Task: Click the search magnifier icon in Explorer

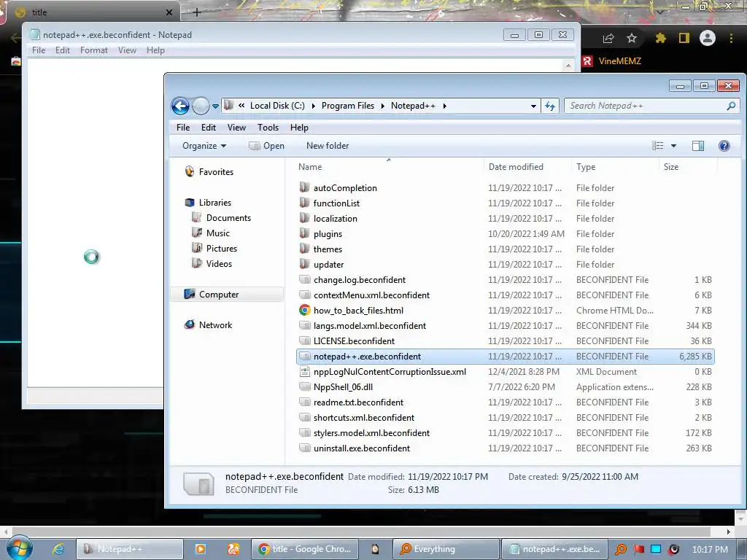Action: [731, 106]
